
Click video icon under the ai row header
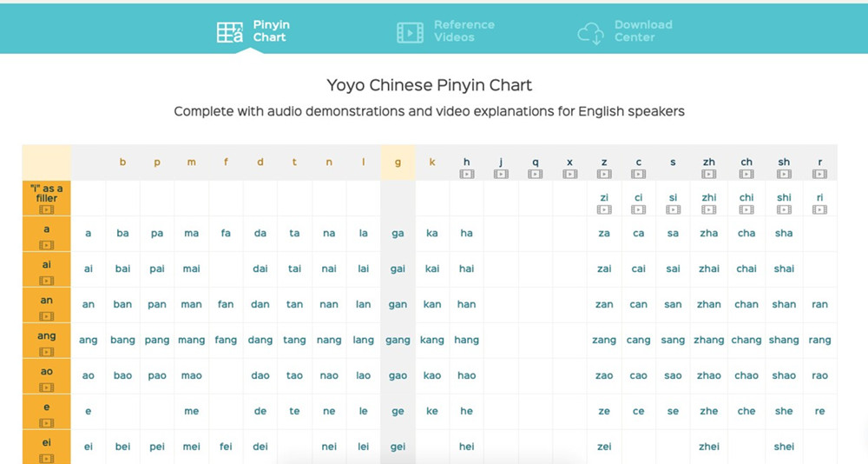tap(46, 281)
